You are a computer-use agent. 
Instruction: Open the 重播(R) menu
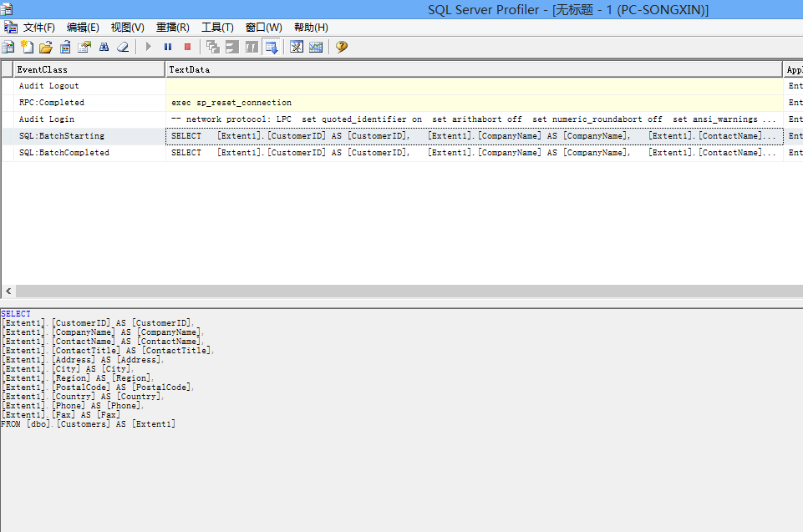pos(173,28)
